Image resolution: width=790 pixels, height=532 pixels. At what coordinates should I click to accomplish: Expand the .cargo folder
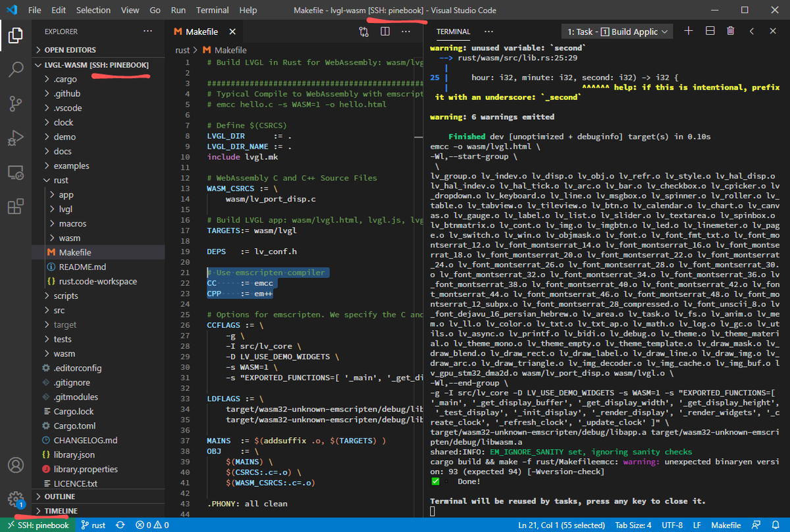click(97, 79)
